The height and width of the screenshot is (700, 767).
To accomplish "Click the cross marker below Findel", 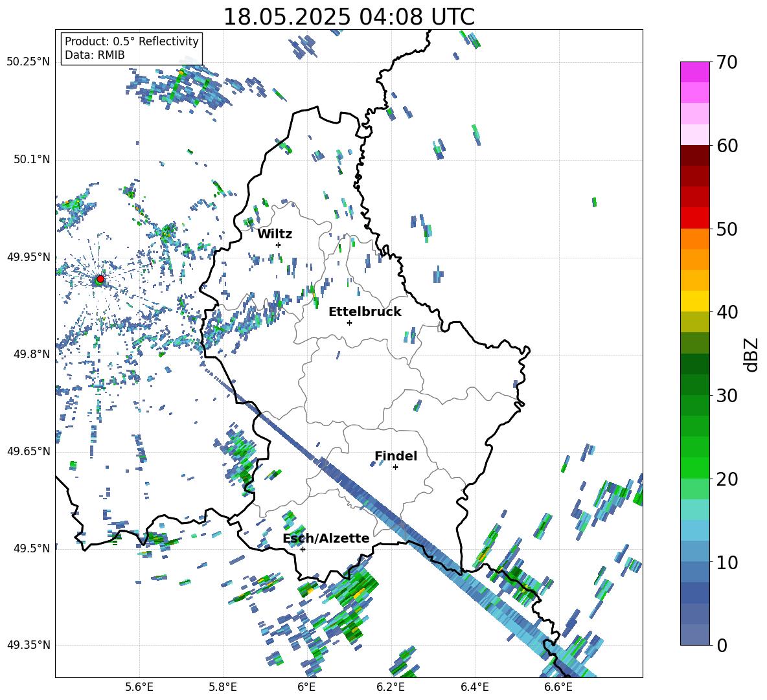I will pyautogui.click(x=395, y=468).
